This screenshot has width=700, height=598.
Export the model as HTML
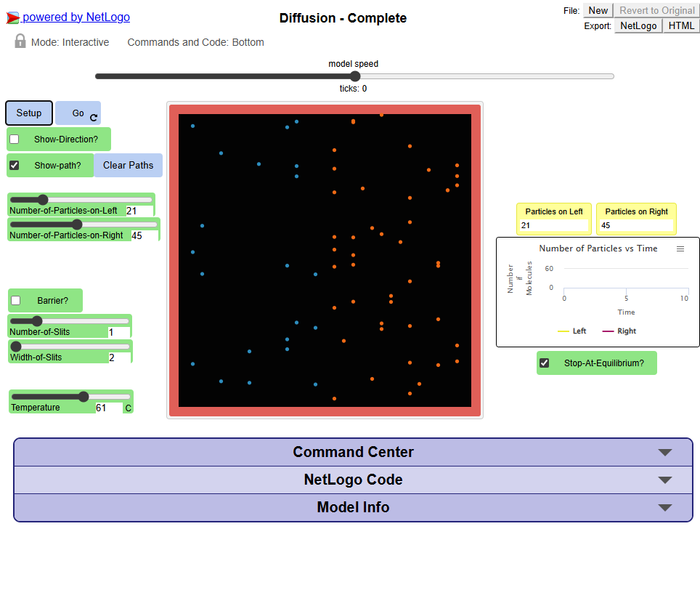(680, 25)
